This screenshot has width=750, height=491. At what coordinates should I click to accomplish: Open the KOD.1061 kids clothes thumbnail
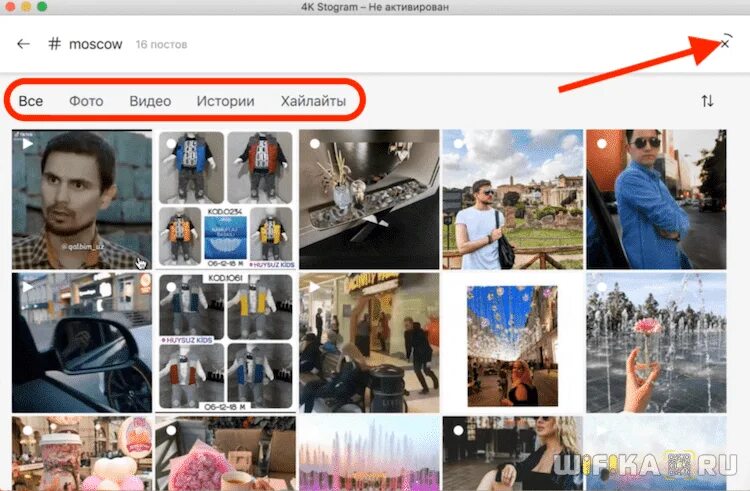[225, 343]
